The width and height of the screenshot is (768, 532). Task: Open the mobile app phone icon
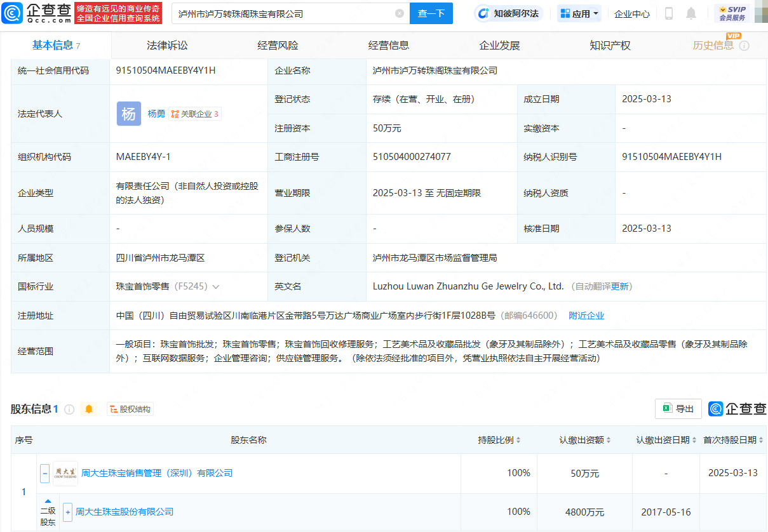(x=669, y=13)
